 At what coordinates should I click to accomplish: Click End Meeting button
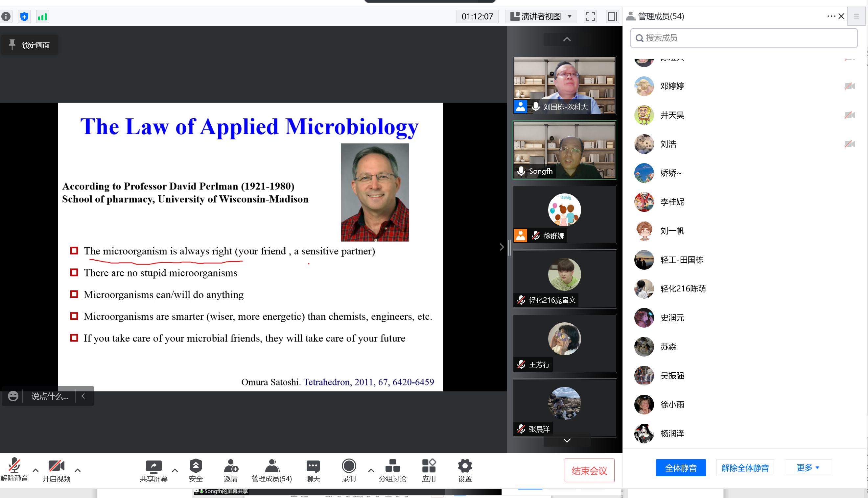click(x=589, y=471)
